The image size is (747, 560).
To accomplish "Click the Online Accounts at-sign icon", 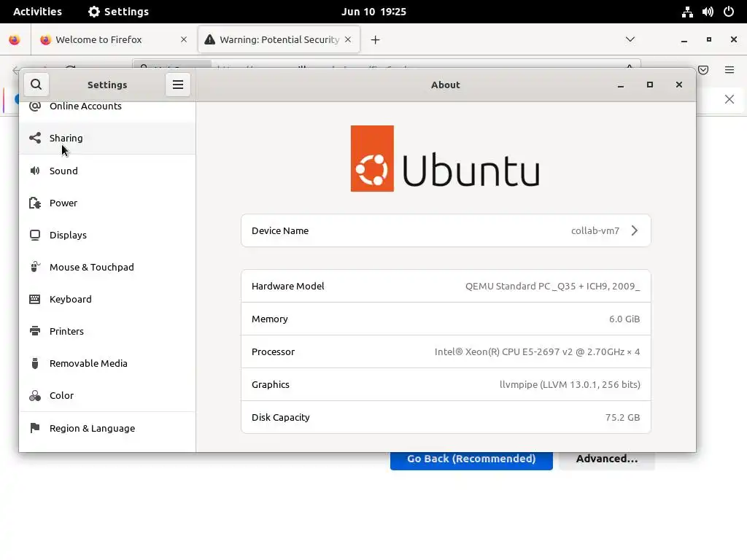I will point(35,106).
